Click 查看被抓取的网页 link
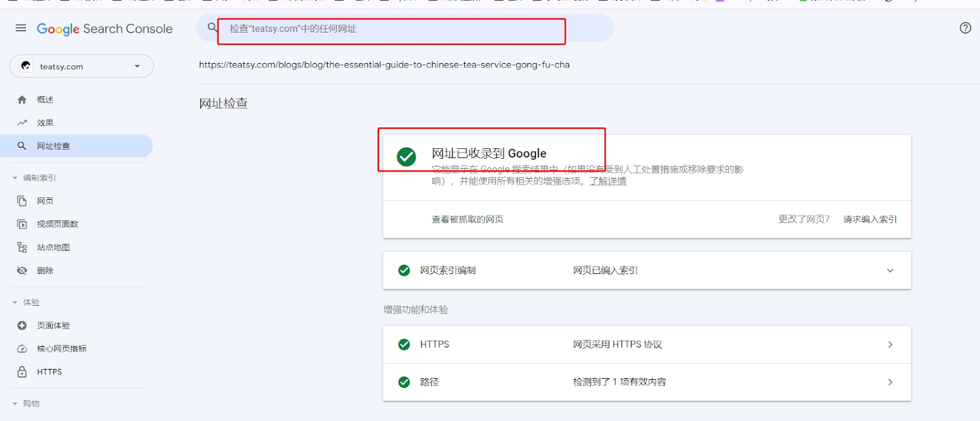The height and width of the screenshot is (421, 980). pos(467,219)
